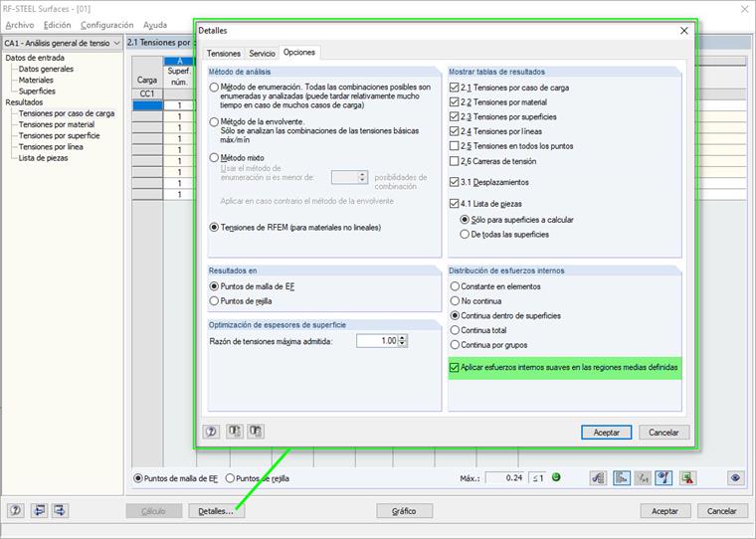Click Aceptar in the main window footer

pyautogui.click(x=664, y=511)
